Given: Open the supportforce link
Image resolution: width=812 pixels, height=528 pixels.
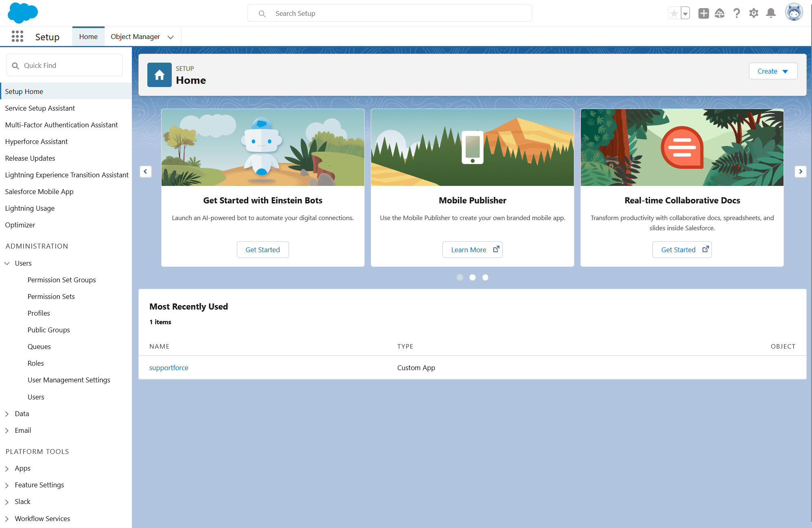Looking at the screenshot, I should pos(169,368).
